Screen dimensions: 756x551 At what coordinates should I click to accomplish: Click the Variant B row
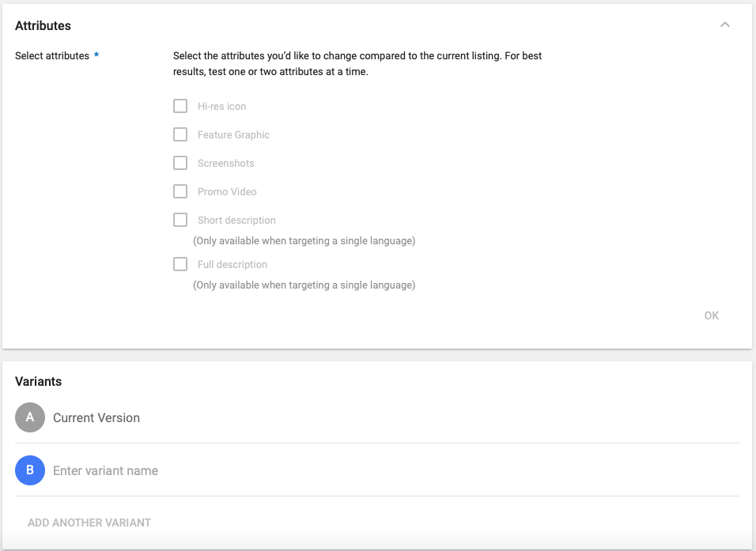(237, 470)
